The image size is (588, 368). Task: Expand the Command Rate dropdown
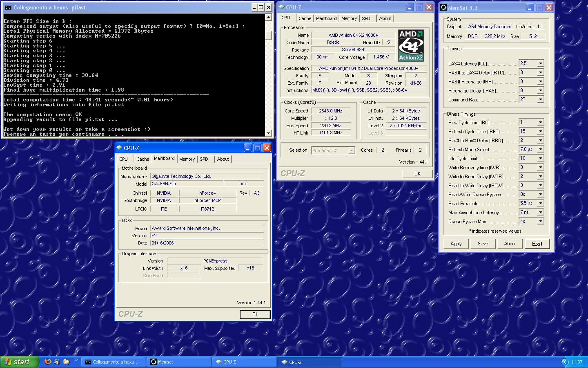pos(541,99)
